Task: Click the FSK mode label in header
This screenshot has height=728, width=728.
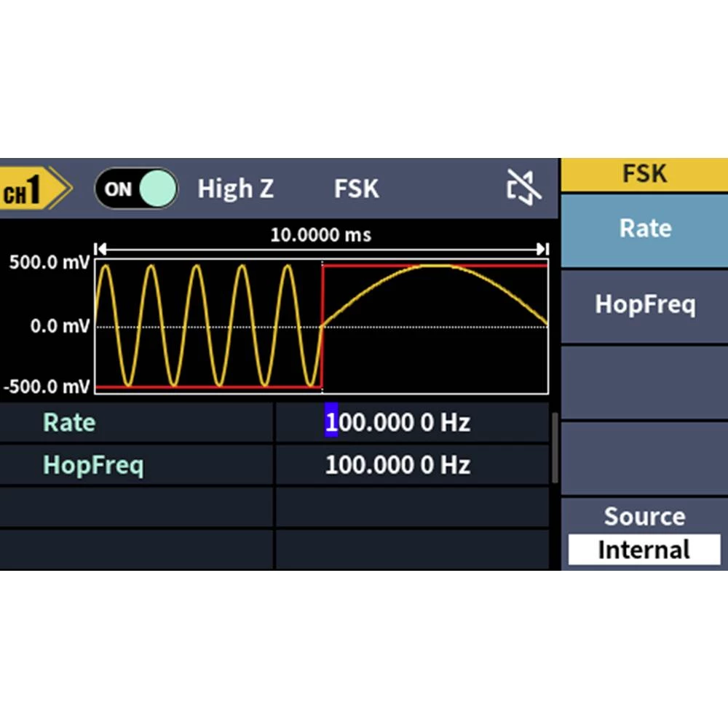Action: click(x=356, y=189)
